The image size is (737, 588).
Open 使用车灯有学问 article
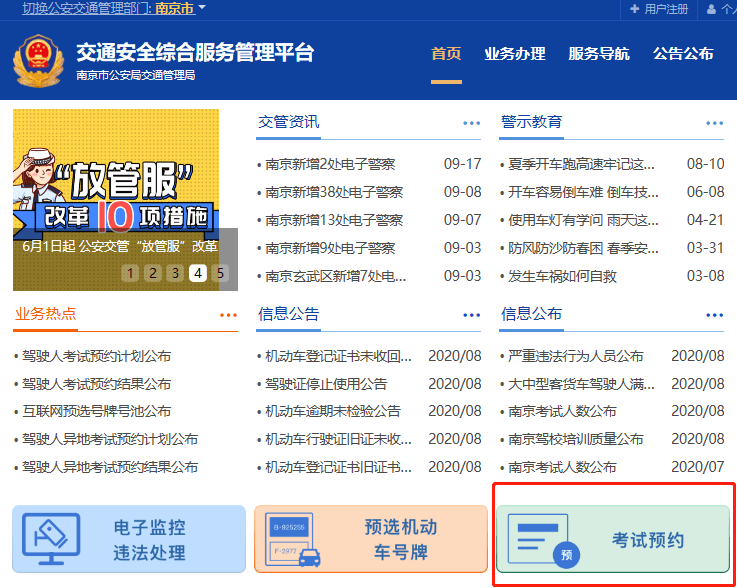tap(583, 220)
